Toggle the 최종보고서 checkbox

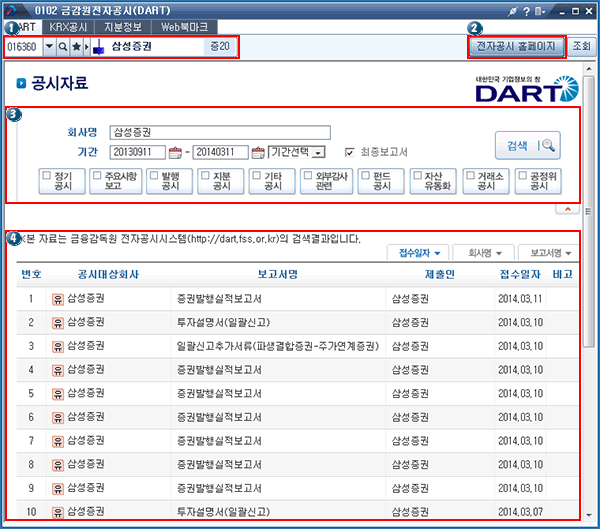point(349,152)
